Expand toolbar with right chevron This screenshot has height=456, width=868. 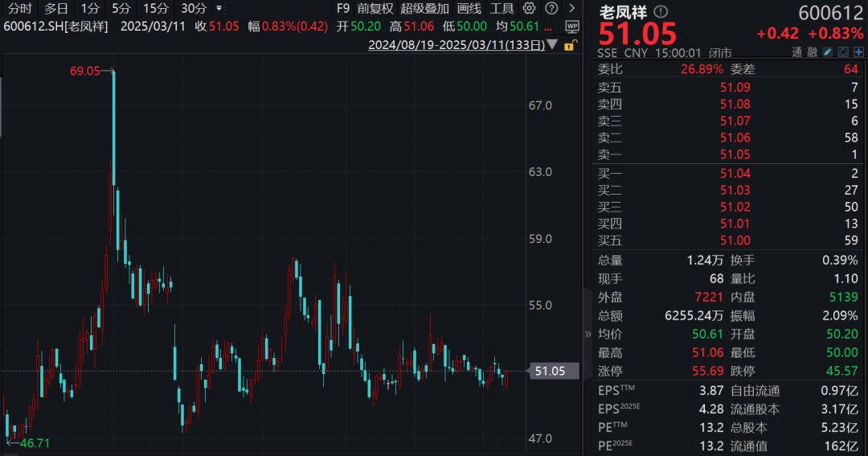pyautogui.click(x=572, y=8)
